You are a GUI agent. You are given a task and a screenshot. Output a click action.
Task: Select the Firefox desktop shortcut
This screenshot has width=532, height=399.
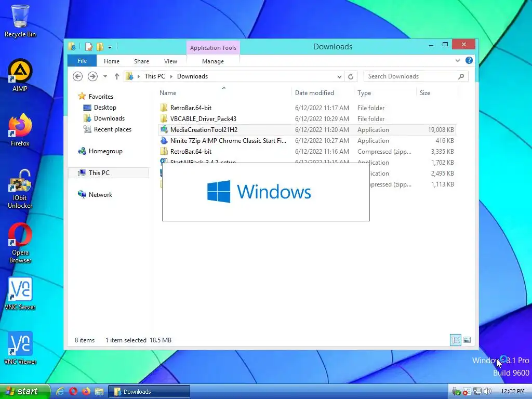(x=20, y=130)
